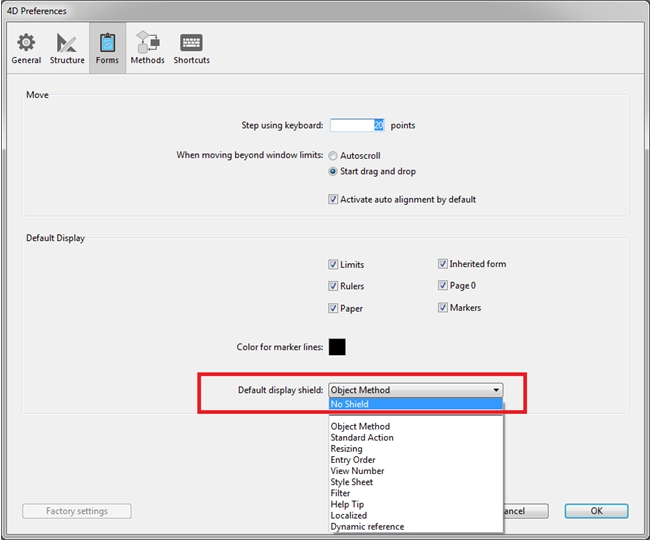This screenshot has width=650, height=540.
Task: Select the Autoscroll radio button
Action: [x=333, y=156]
